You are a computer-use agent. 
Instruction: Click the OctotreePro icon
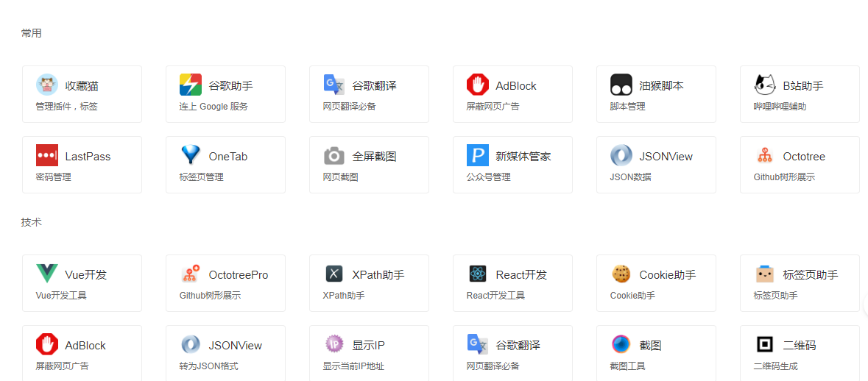tap(191, 274)
